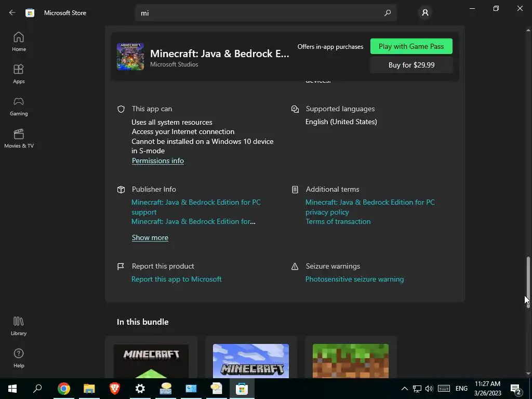Image resolution: width=532 pixels, height=399 pixels.
Task: Click the Minecraft game cover icon in header
Action: pos(130,56)
